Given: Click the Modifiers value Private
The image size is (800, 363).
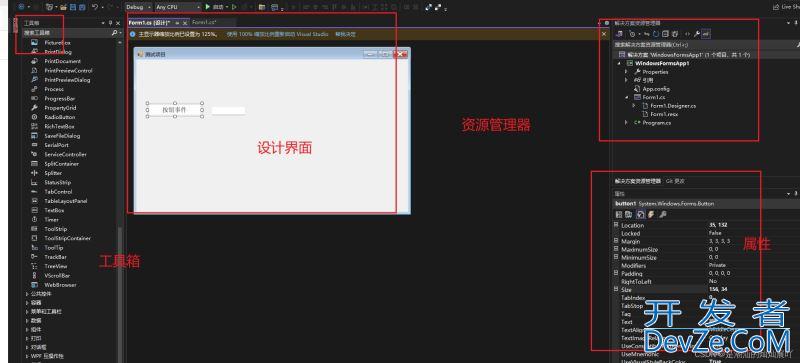Looking at the screenshot, I should (x=717, y=265).
